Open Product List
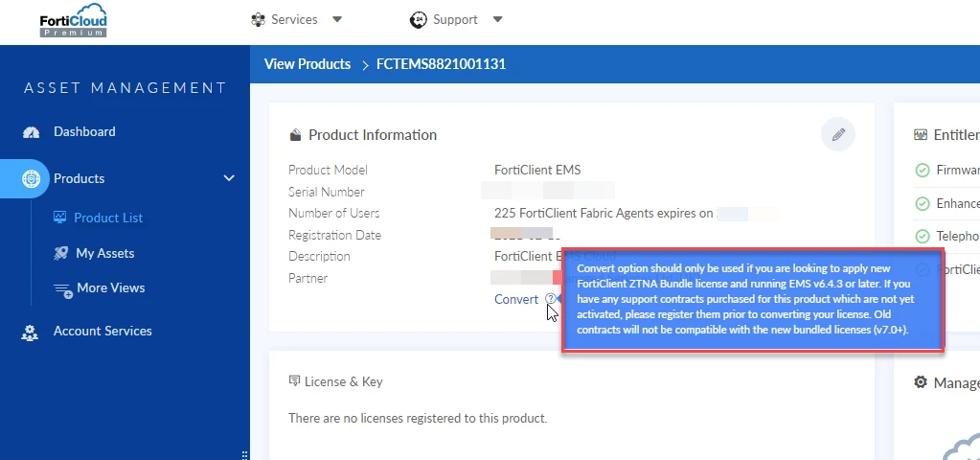The width and height of the screenshot is (980, 460). 108,218
